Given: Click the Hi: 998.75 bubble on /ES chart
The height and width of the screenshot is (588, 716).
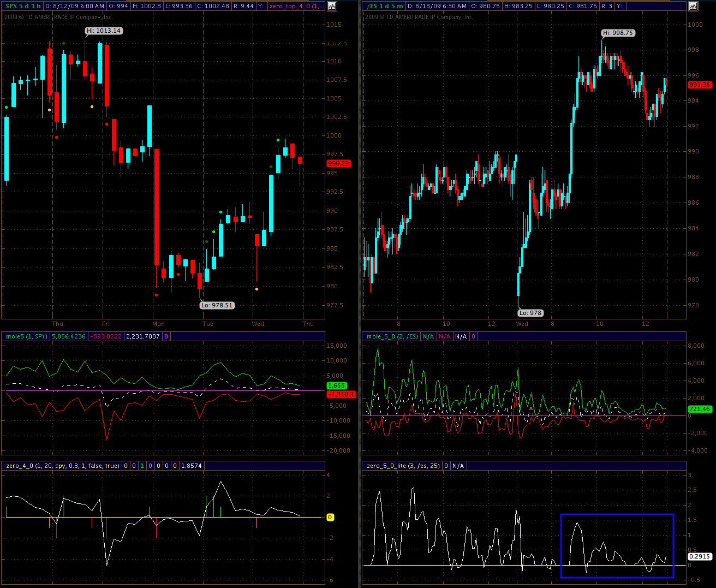Looking at the screenshot, I should tap(618, 33).
